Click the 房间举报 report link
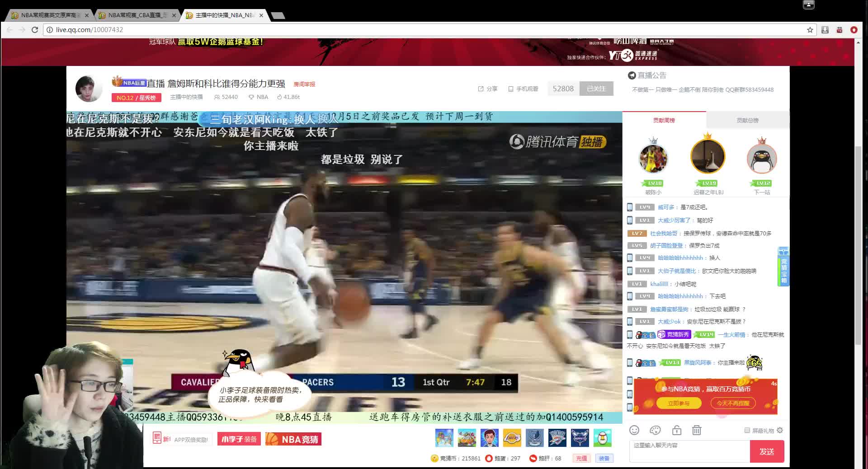Viewport: 868px width, 469px height. pos(304,84)
